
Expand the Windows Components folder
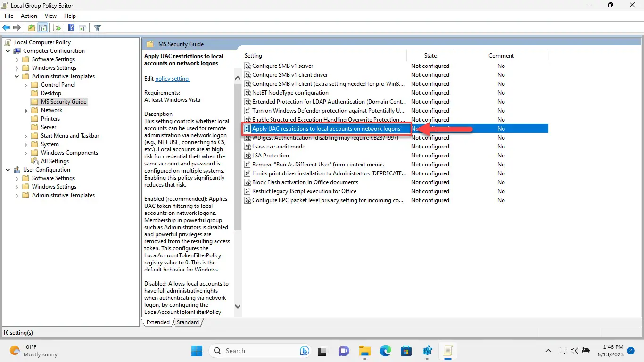point(26,153)
